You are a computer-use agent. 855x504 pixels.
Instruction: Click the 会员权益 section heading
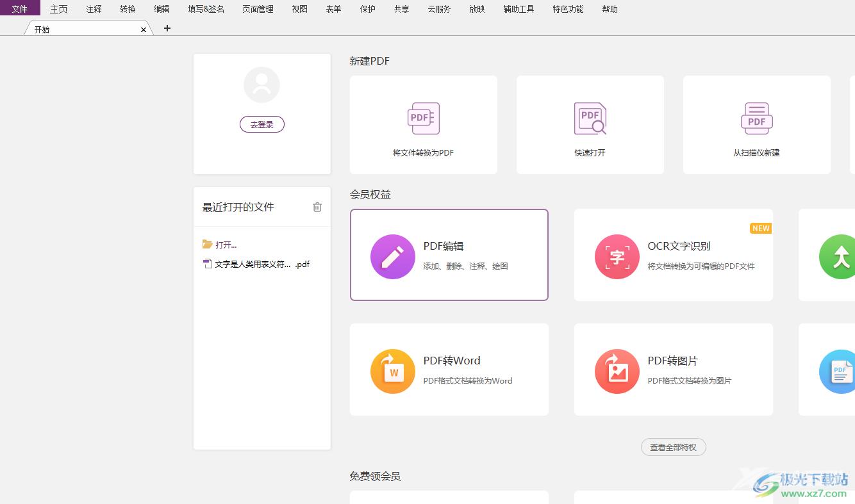pyautogui.click(x=370, y=194)
